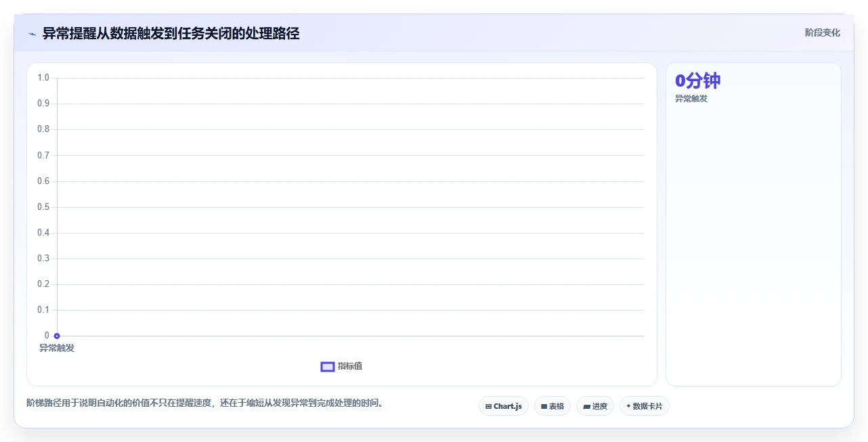
Task: Click the 0.1 y-axis tick label
Action: [43, 310]
